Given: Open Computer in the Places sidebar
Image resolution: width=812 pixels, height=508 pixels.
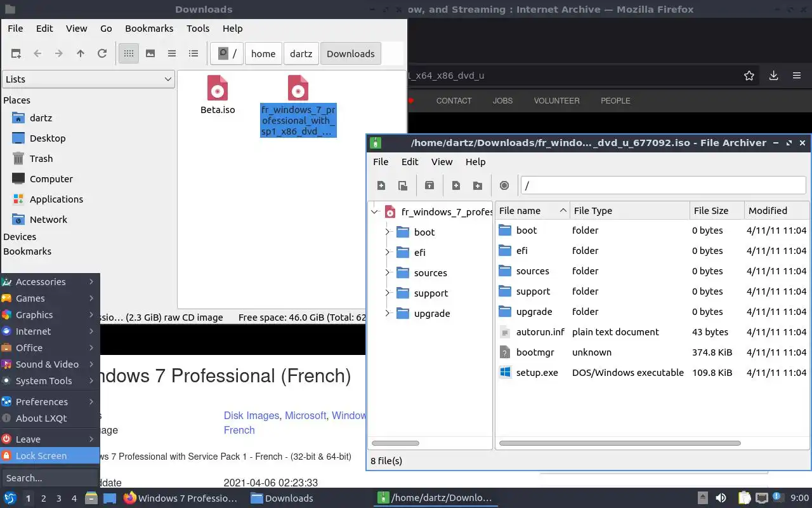Looking at the screenshot, I should point(51,179).
